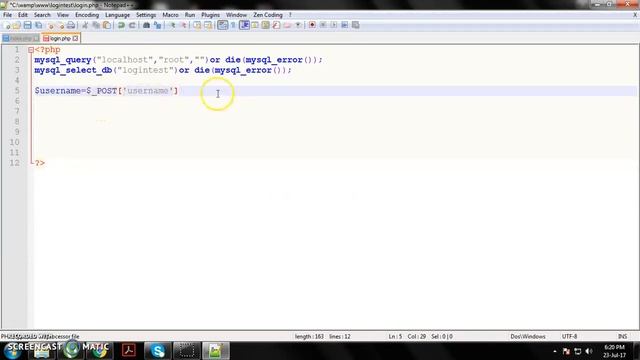The image size is (640, 360).
Task: Click the Cut scissors icon
Action: pyautogui.click(x=85, y=25)
